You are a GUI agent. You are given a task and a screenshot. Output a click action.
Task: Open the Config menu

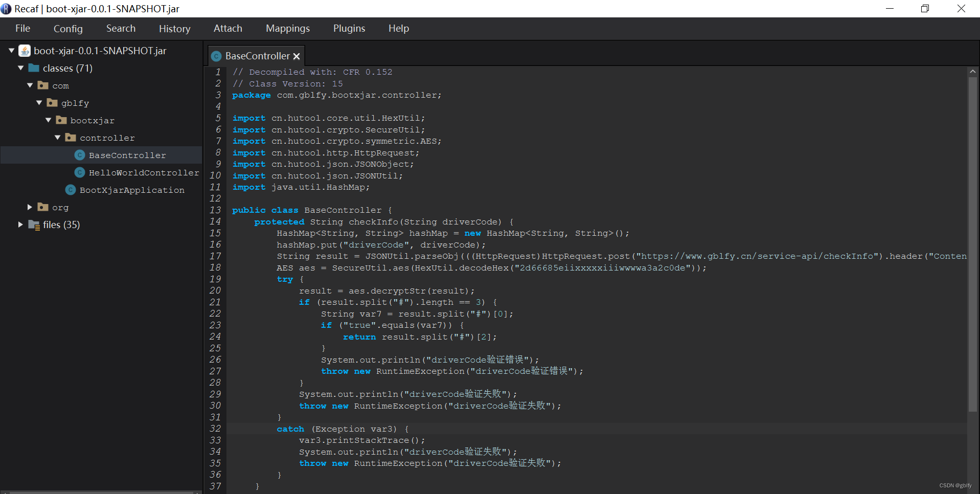68,29
